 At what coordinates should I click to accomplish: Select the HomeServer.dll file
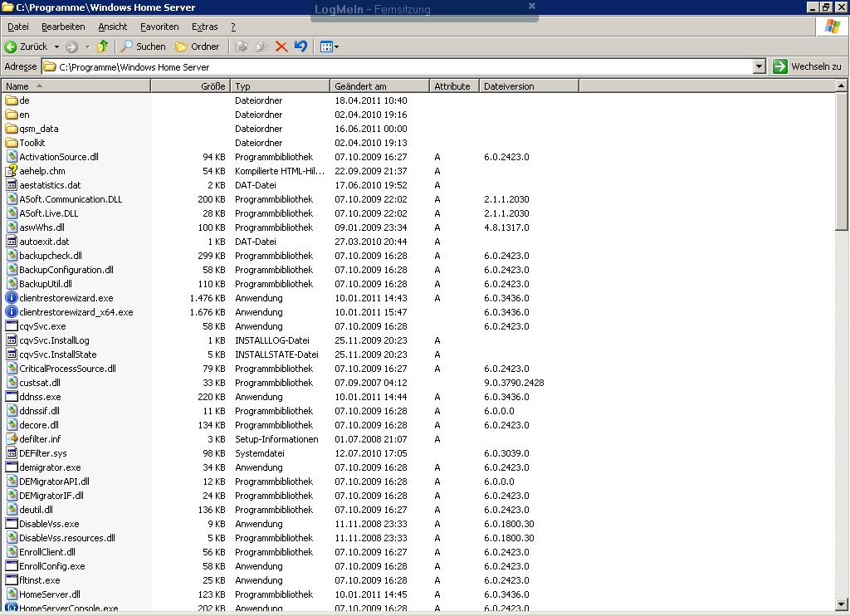(x=51, y=594)
